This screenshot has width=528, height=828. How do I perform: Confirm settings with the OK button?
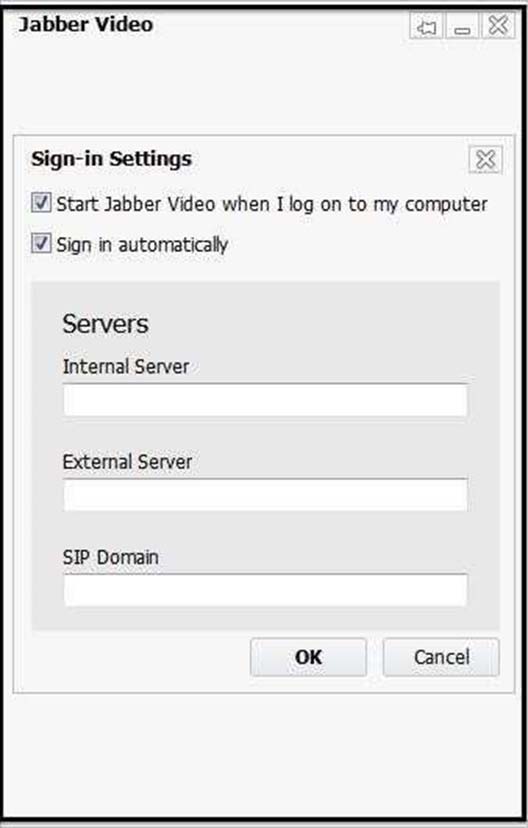point(308,657)
